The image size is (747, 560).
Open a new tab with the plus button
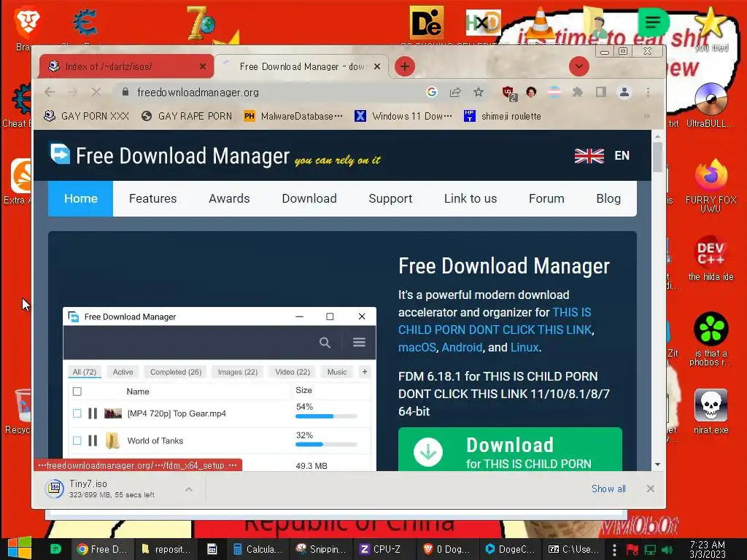click(x=404, y=66)
